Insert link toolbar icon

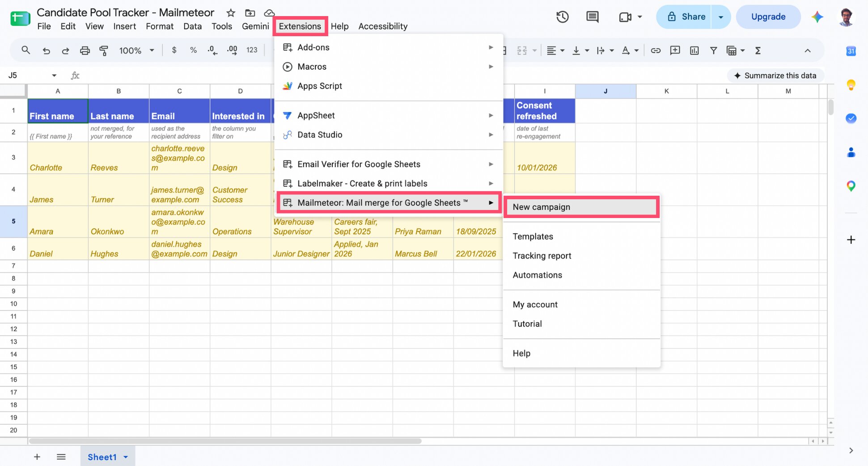click(656, 50)
